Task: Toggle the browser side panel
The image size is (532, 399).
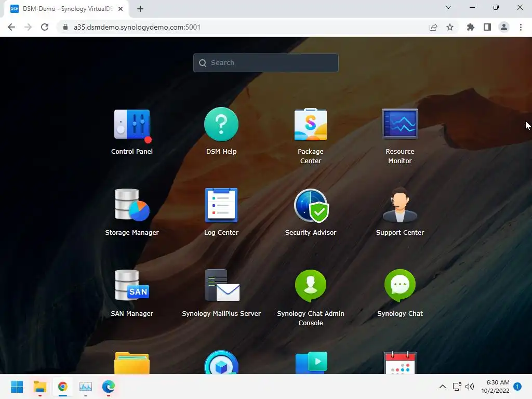Action: click(x=487, y=27)
